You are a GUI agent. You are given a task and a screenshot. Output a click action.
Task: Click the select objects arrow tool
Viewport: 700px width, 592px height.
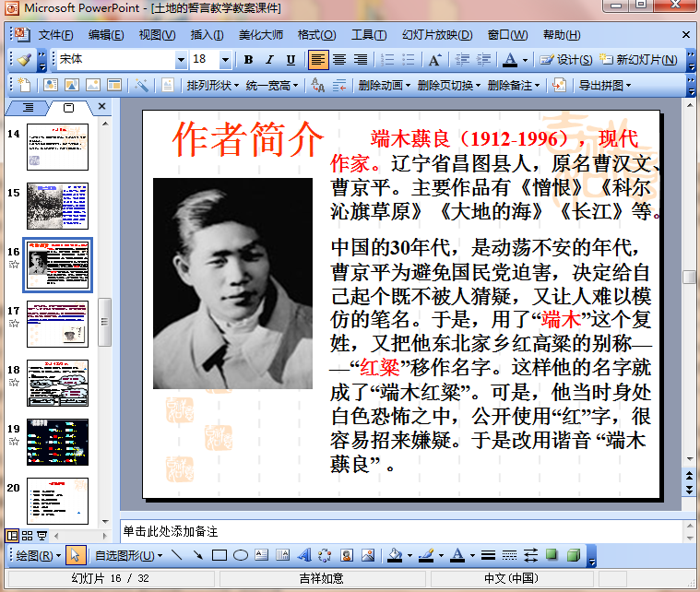coord(77,555)
